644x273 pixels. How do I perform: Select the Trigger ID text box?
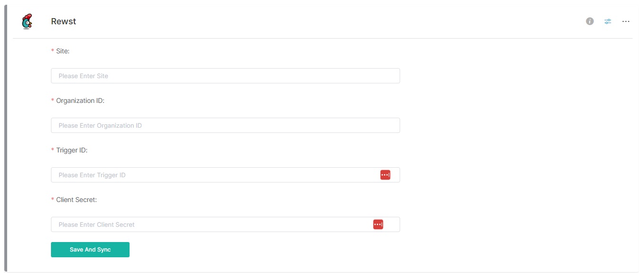tap(214, 175)
